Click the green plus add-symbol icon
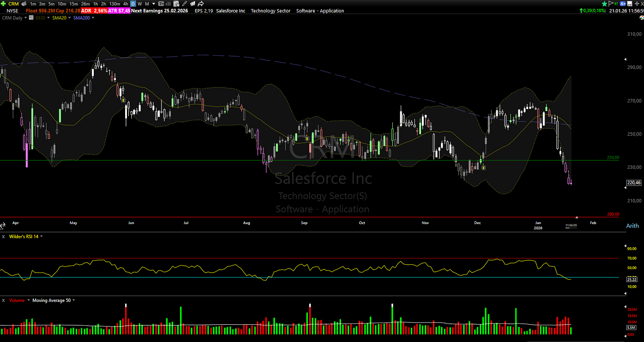 click(4, 4)
